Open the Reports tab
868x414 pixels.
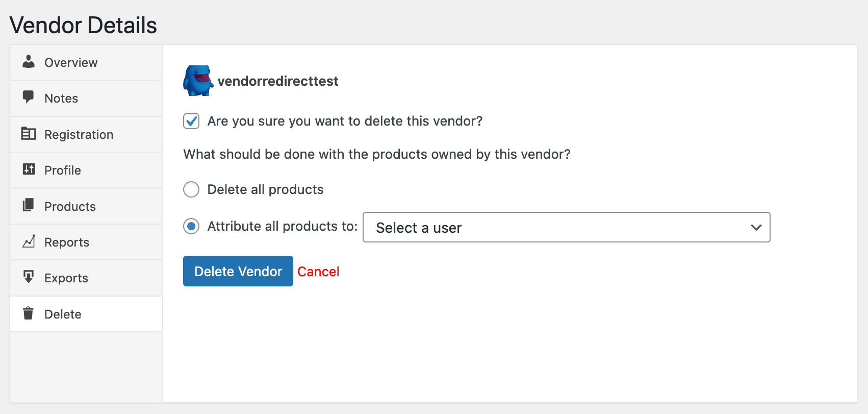click(67, 242)
